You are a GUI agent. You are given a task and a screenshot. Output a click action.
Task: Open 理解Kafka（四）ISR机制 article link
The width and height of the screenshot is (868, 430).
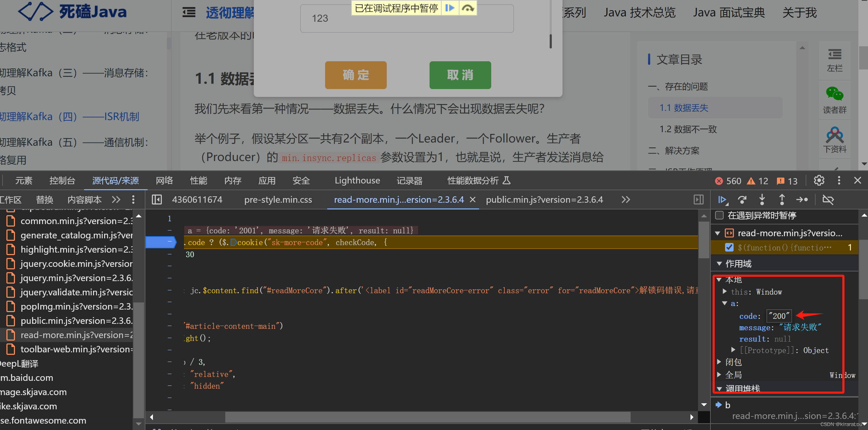[70, 116]
